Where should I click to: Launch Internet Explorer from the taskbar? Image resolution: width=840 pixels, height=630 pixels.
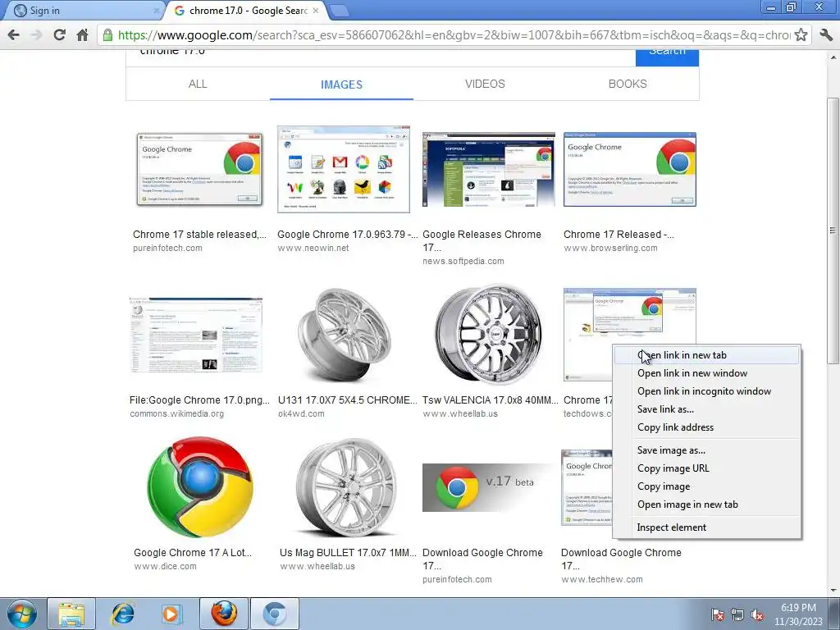coord(122,614)
